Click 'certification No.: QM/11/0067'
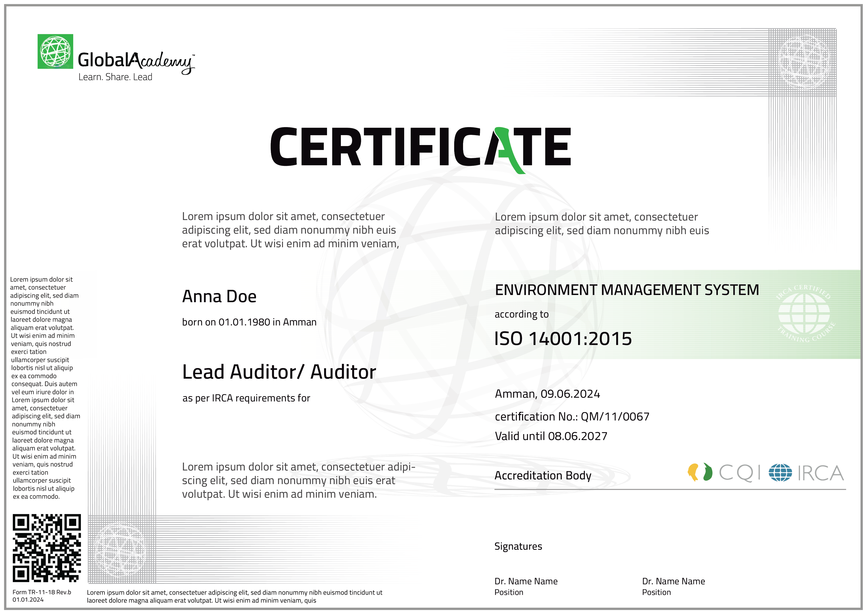 (572, 417)
